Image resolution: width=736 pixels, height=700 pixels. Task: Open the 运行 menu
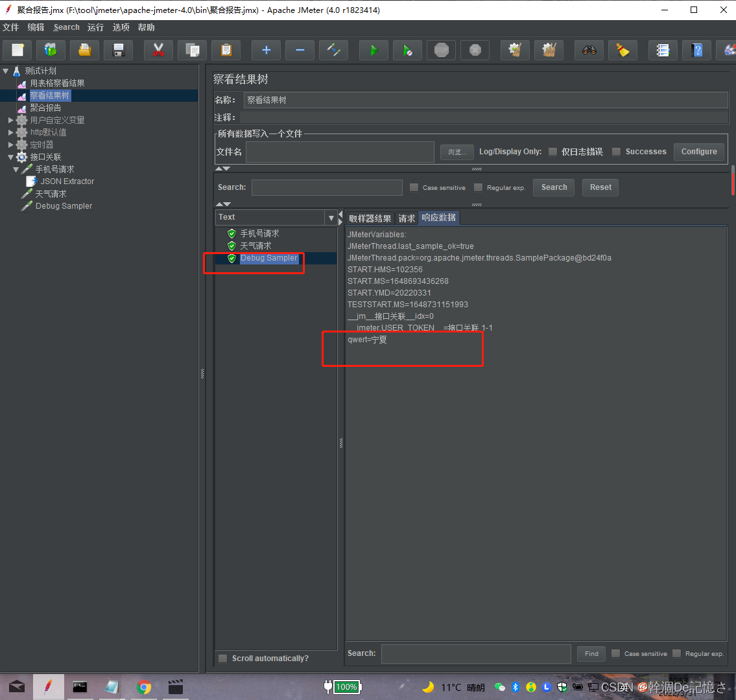pos(95,27)
